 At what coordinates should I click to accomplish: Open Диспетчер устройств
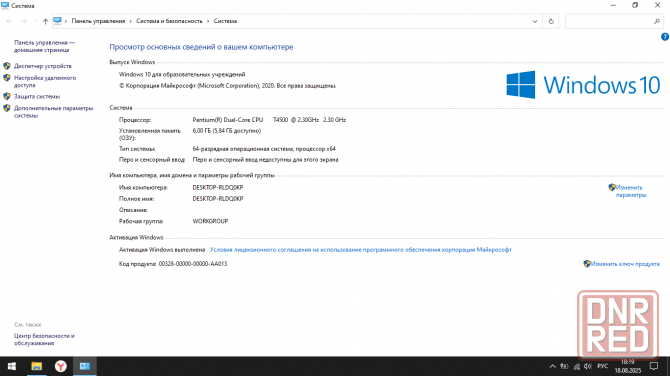click(43, 66)
